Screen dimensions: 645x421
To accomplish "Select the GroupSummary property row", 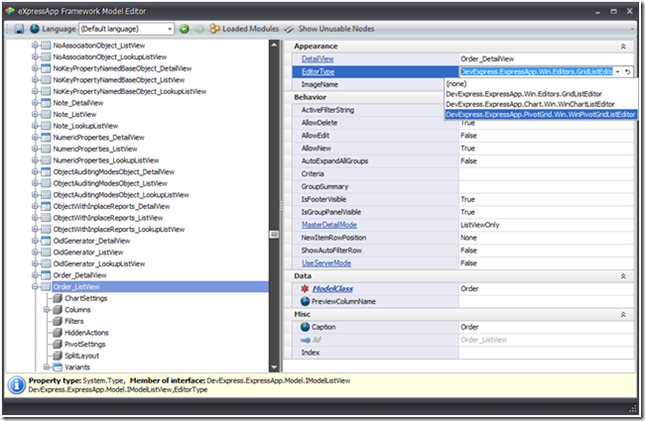I will [x=375, y=186].
